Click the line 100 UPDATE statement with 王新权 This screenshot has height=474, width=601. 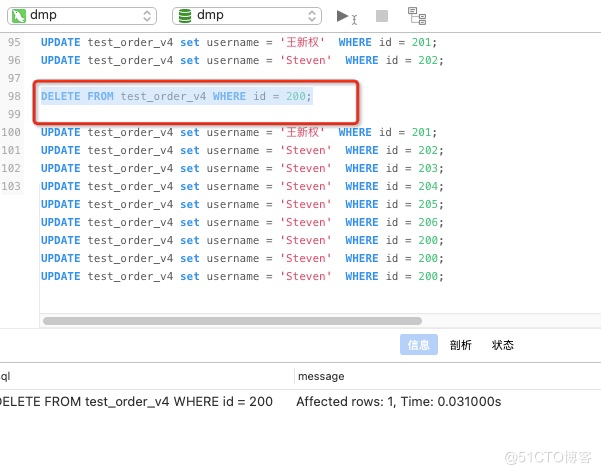[x=239, y=132]
